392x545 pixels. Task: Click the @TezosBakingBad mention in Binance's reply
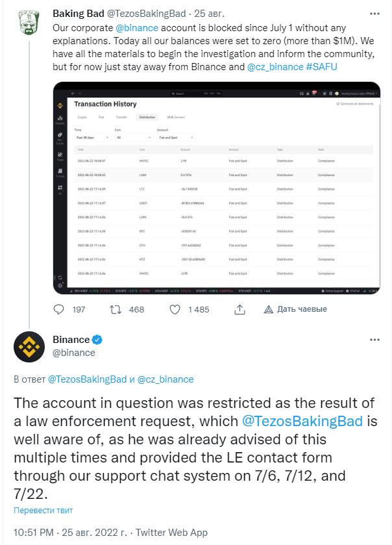point(302,422)
